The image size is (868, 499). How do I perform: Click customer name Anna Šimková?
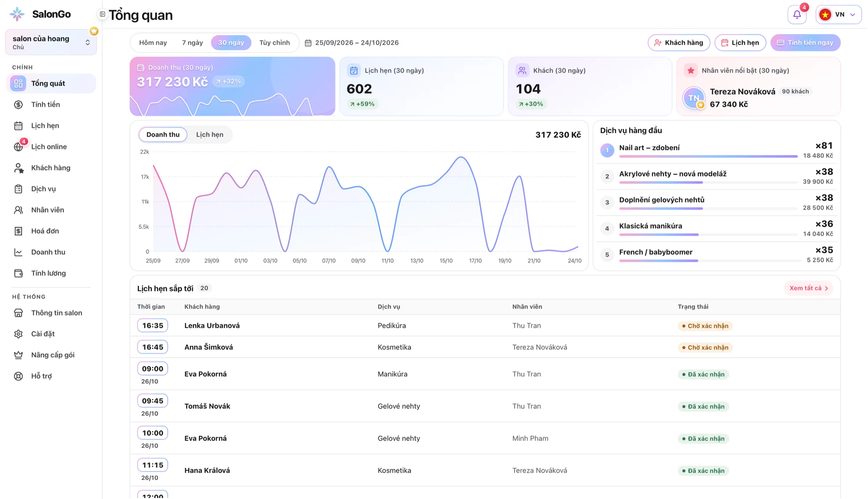[208, 347]
